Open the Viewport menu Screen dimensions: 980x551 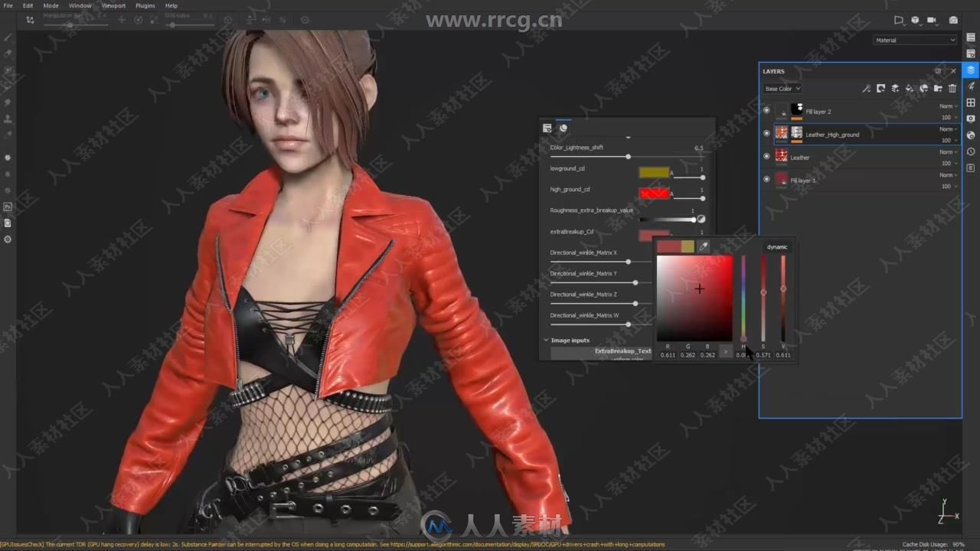click(113, 5)
